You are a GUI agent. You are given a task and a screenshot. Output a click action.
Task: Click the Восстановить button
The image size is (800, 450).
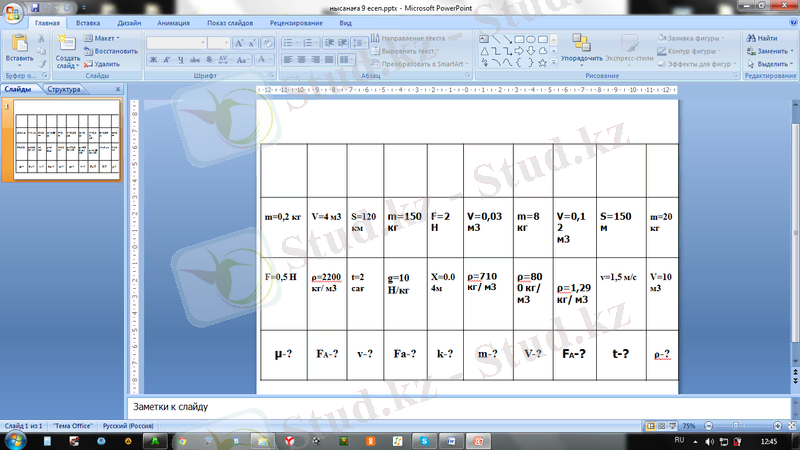[x=112, y=50]
